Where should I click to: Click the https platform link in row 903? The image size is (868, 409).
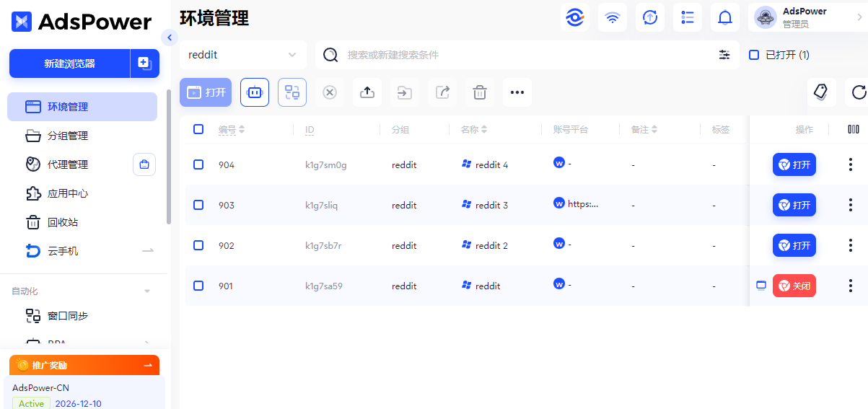[583, 203]
